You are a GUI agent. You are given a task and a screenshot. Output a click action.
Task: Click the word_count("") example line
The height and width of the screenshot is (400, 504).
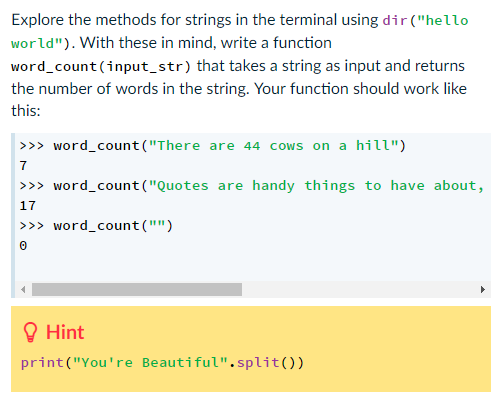tap(96, 226)
